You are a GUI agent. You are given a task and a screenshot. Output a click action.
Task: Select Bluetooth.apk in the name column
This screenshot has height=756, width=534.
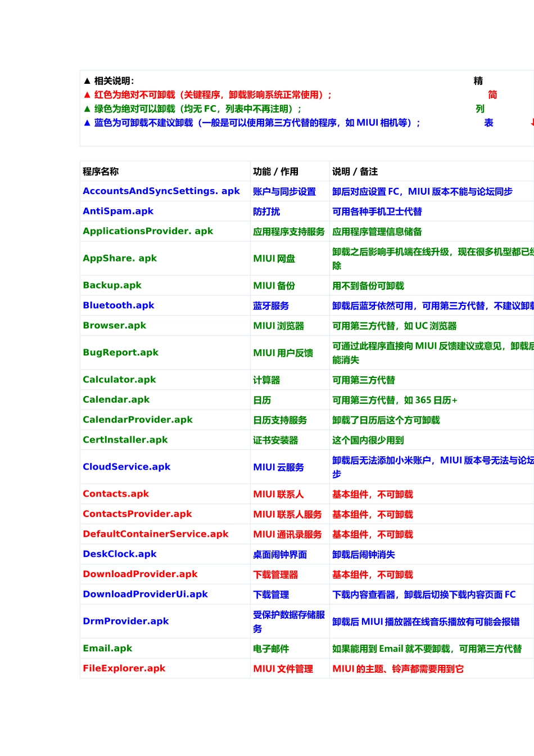pyautogui.click(x=119, y=305)
